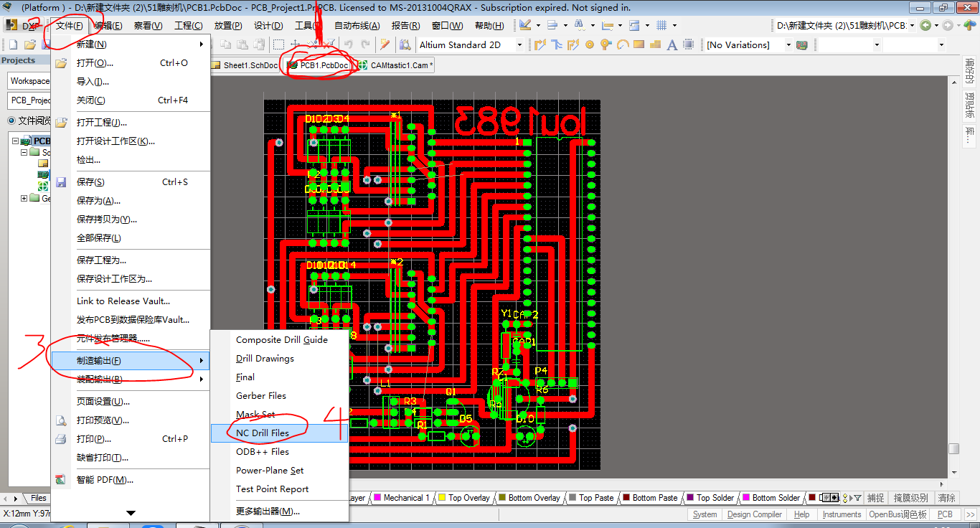Choose ODB++ Files from submenu

(x=280, y=452)
